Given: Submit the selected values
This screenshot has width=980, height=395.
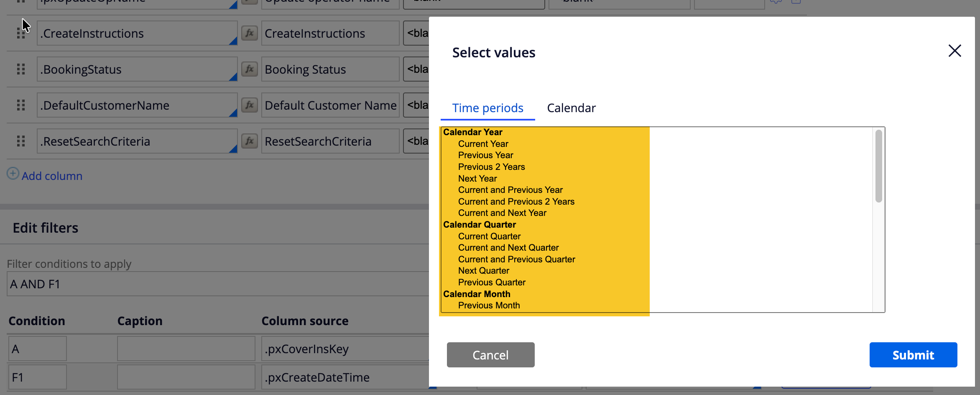Looking at the screenshot, I should (x=913, y=355).
